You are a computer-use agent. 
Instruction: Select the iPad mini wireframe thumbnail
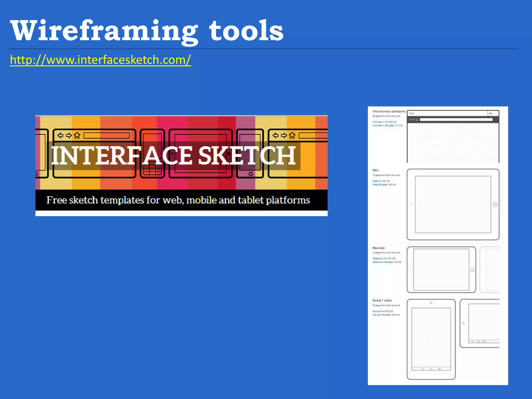[x=441, y=270]
